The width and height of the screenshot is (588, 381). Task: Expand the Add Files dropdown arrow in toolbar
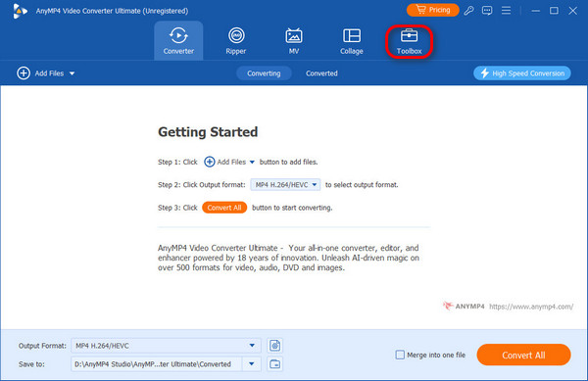72,73
